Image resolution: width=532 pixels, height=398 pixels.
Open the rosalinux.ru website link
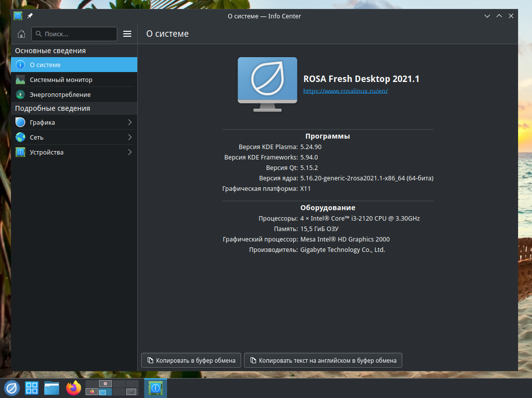[x=346, y=91]
